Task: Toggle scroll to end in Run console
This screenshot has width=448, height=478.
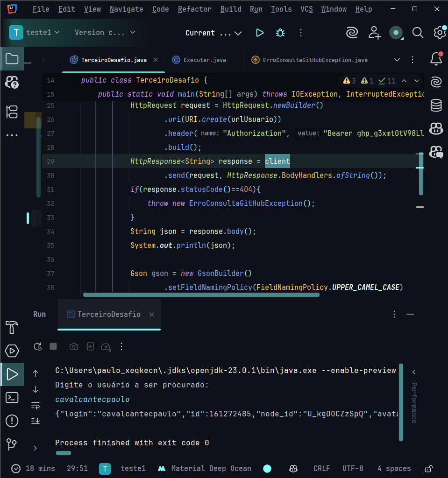Action: point(36,421)
